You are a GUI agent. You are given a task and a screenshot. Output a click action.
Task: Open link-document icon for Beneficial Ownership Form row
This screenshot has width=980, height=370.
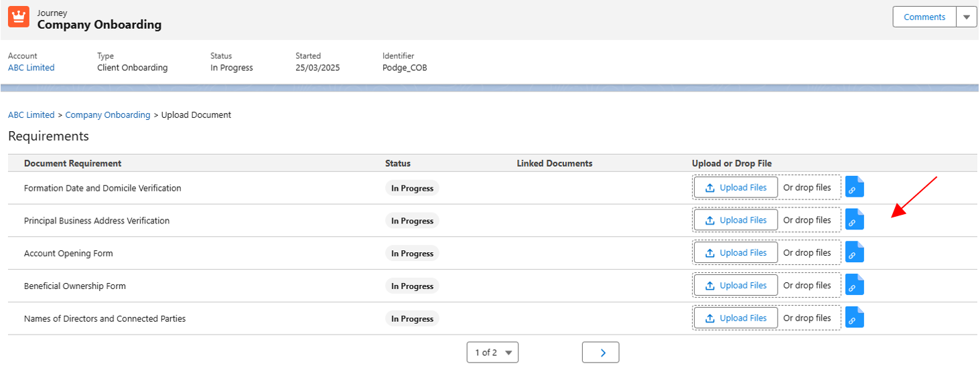point(854,286)
